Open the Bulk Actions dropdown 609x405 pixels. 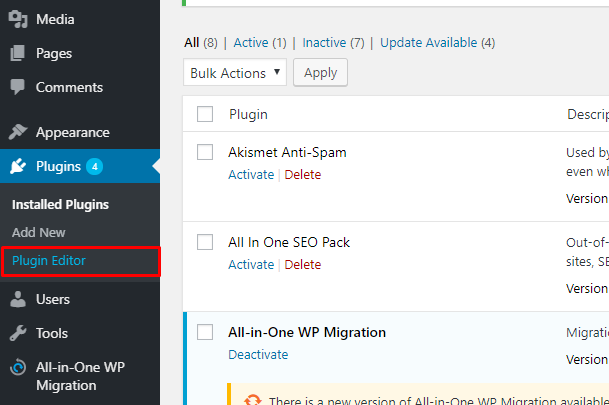235,73
